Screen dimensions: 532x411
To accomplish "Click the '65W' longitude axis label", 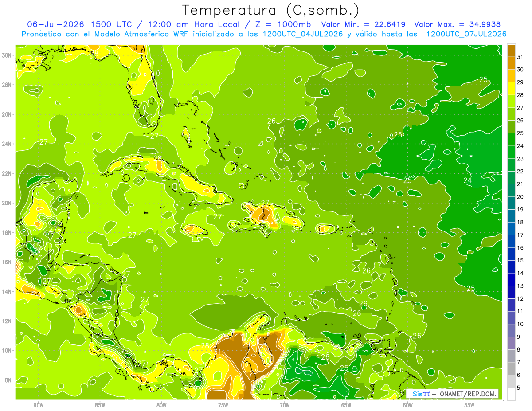I will click(346, 405).
